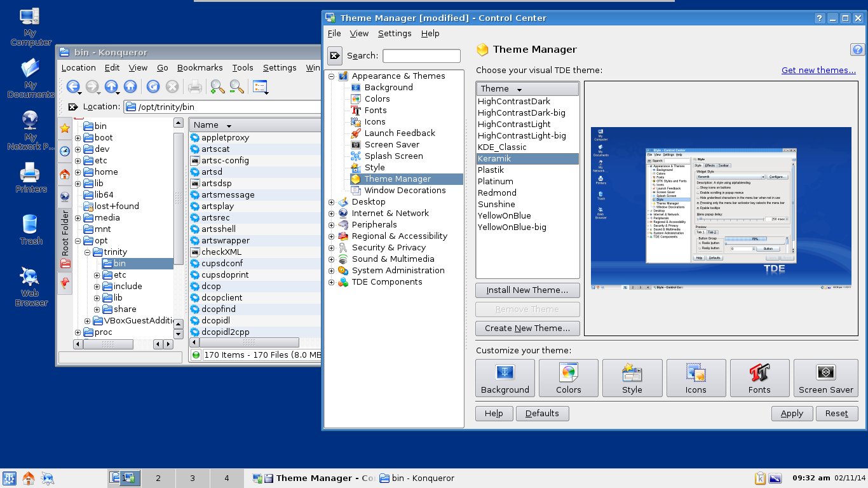
Task: Open the Screen Saver customization button
Action: point(825,378)
